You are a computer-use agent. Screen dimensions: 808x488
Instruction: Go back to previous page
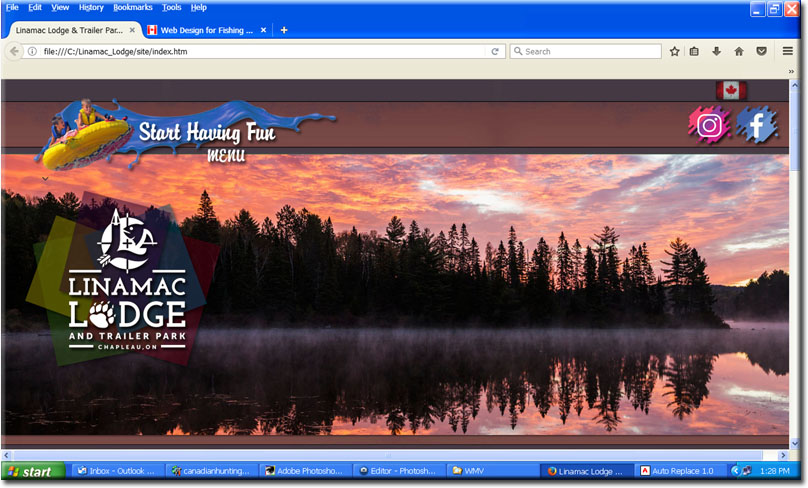coord(14,51)
